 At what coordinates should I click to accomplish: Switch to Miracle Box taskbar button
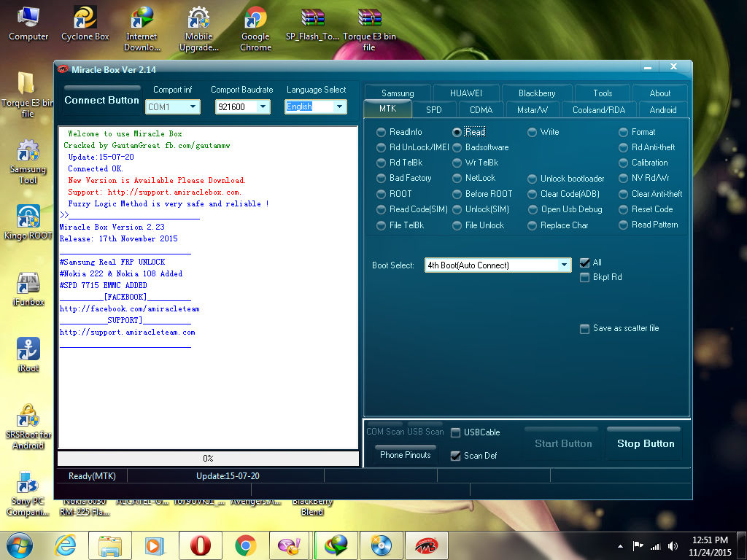[x=426, y=545]
